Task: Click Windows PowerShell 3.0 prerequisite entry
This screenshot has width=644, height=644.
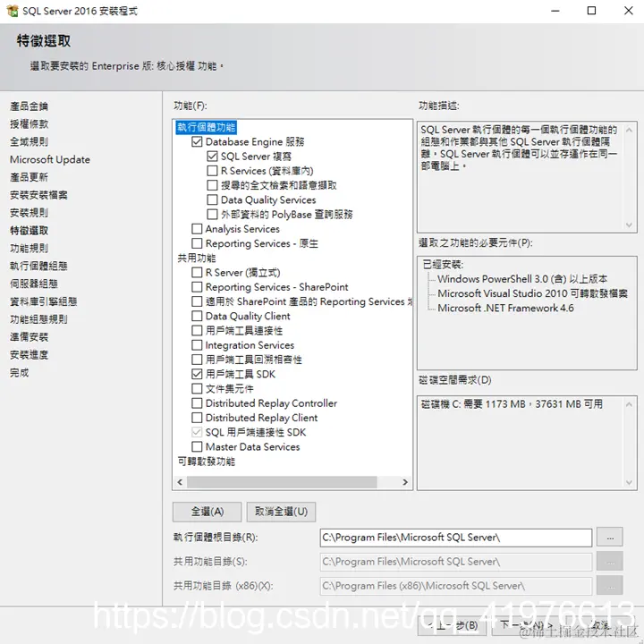Action: tap(522, 279)
